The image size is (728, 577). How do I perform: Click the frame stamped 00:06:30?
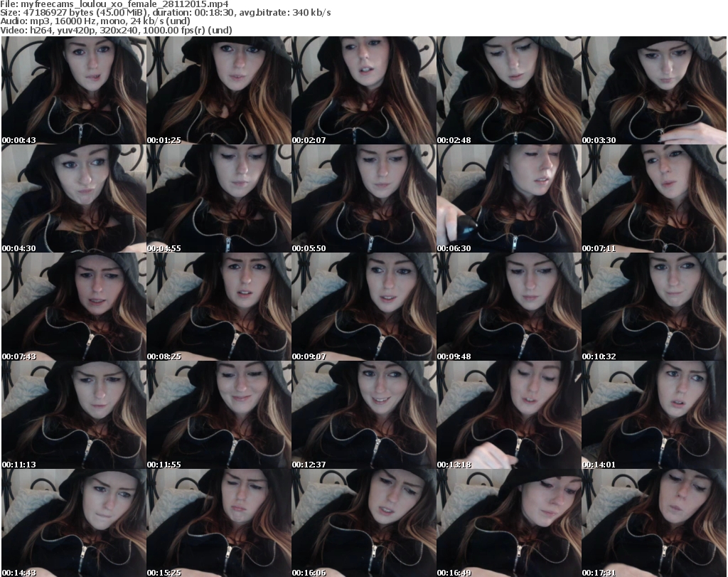[509, 198]
